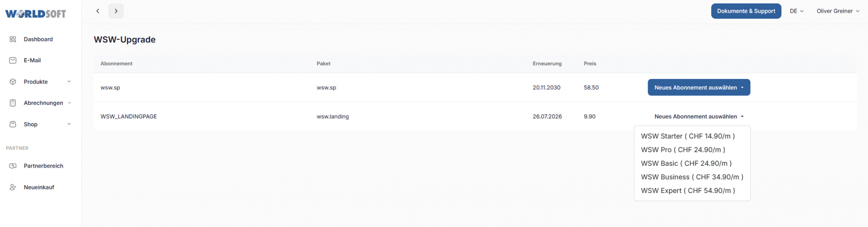Screen dimensions: 868x227
Task: Go back with left chevron arrow
Action: pyautogui.click(x=98, y=11)
